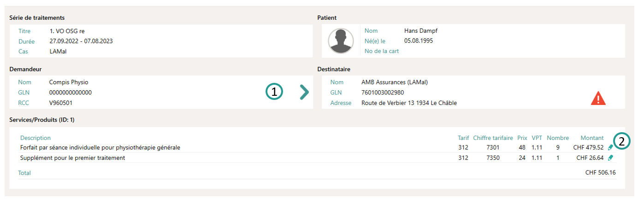Edit the Supplément premier traitement line
The image size is (644, 204).
[x=611, y=158]
